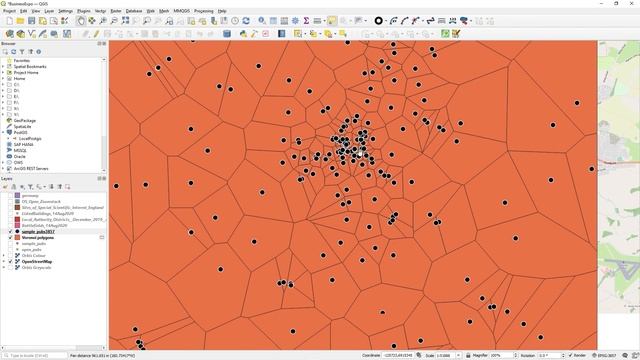Click the DB Manager database icon
This screenshot has width=640, height=360.
227,34
